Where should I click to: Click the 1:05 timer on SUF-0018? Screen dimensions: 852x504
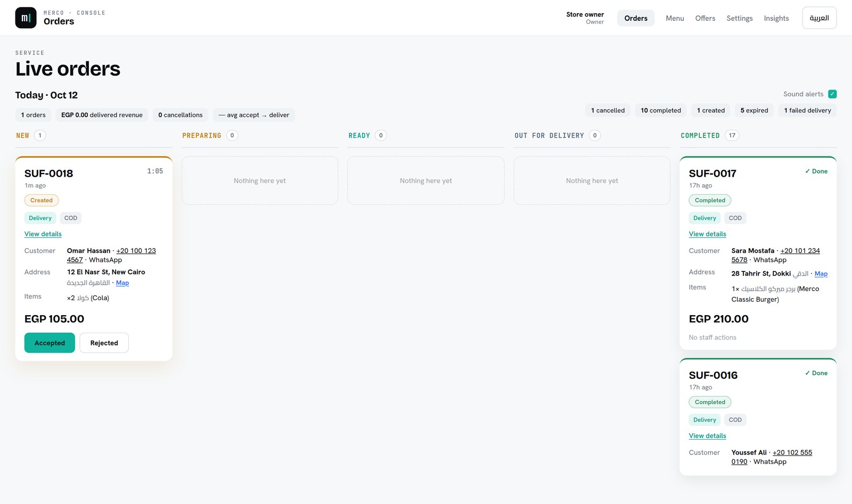tap(155, 171)
